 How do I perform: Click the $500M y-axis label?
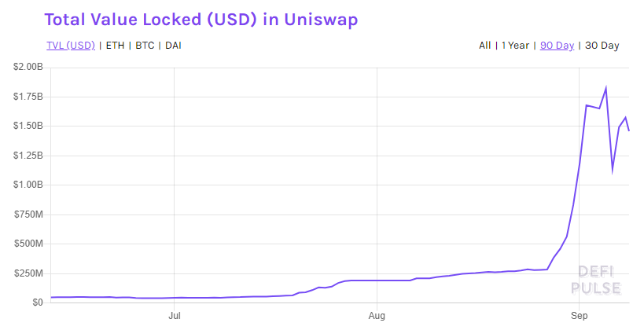point(28,244)
